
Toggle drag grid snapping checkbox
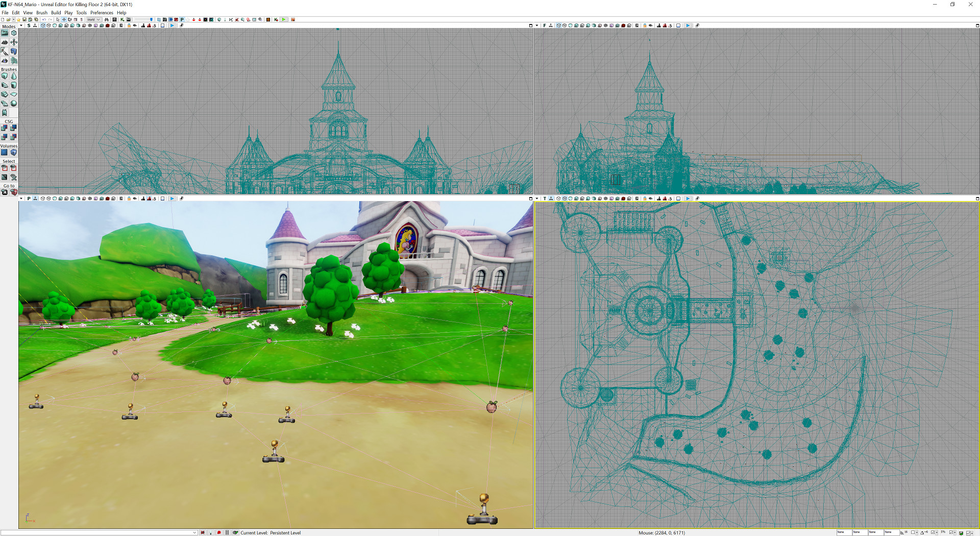pos(913,532)
